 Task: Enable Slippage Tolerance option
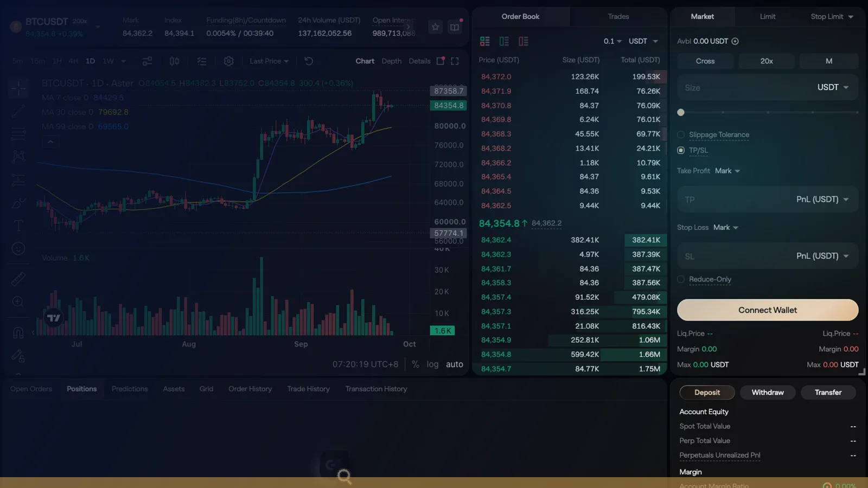pos(681,134)
